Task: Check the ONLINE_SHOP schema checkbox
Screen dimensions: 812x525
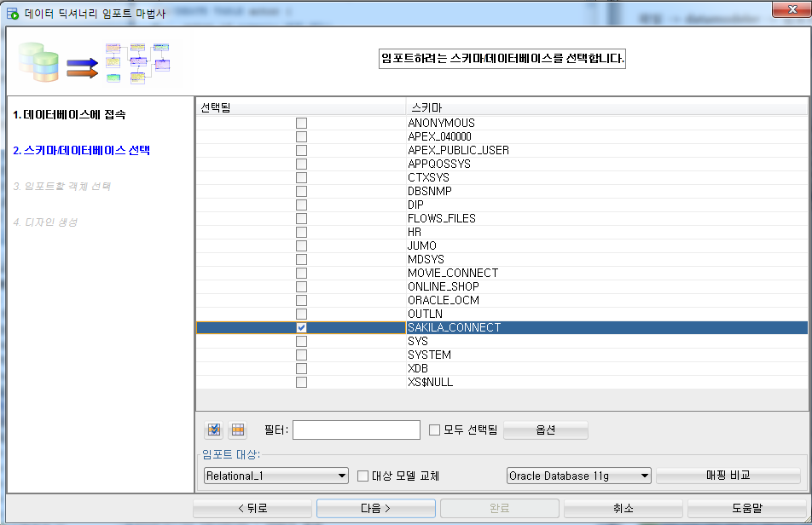Action: tap(301, 287)
